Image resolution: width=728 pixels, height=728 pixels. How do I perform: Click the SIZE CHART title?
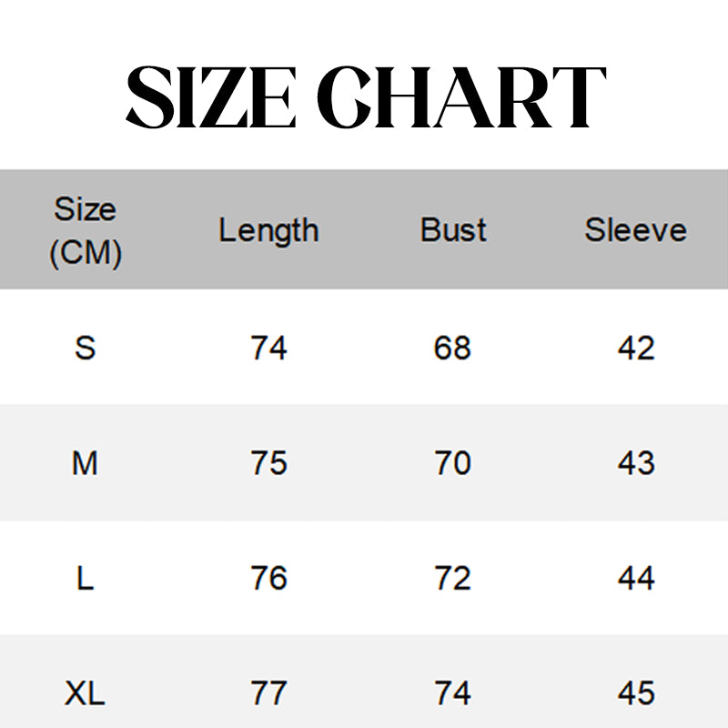(364, 96)
